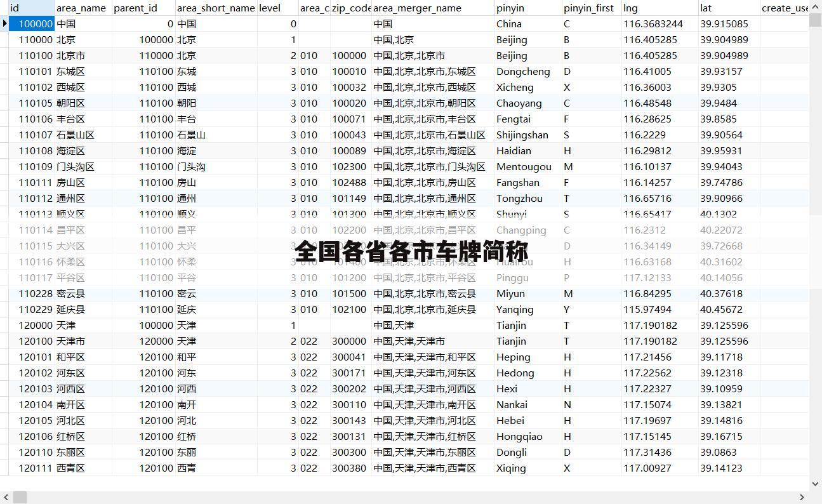822x504 pixels.
Task: Click pinyin cell Tongzhou
Action: [528, 198]
